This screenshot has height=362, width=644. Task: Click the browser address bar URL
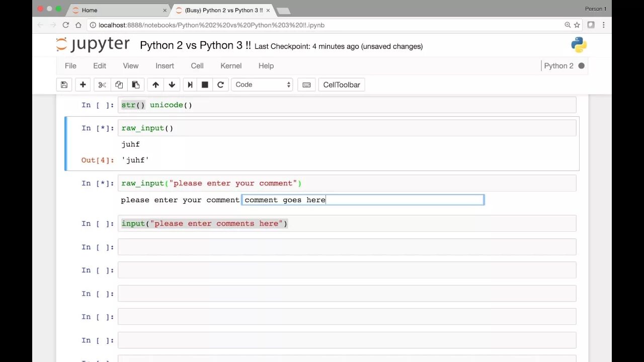pyautogui.click(x=211, y=25)
